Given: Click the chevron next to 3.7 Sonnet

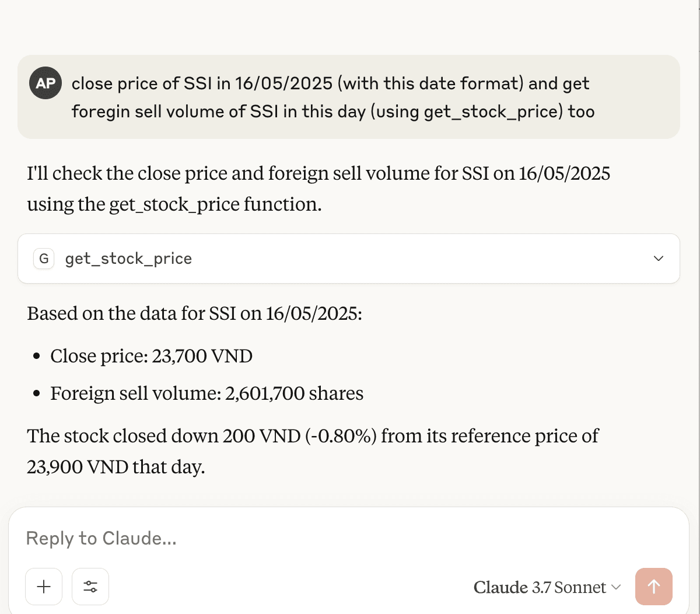Looking at the screenshot, I should (x=615, y=588).
